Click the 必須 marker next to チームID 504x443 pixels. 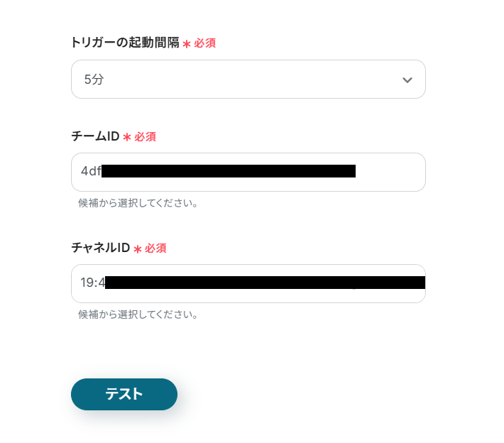tap(146, 137)
